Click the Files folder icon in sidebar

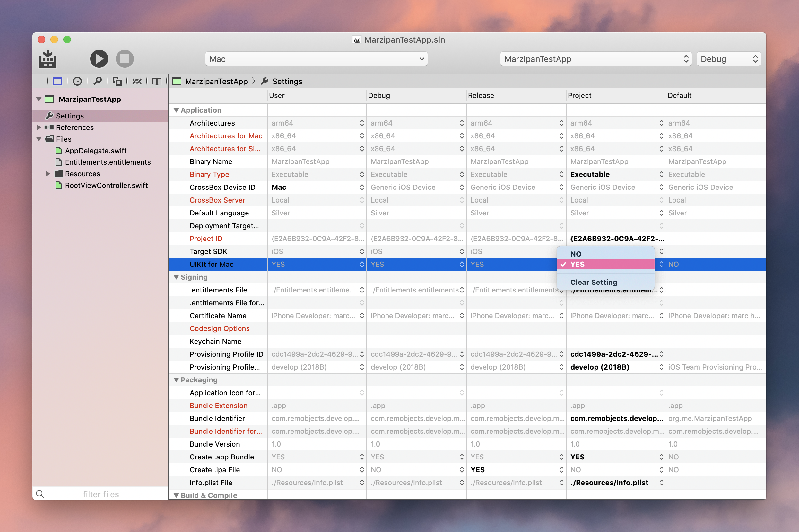click(x=49, y=139)
